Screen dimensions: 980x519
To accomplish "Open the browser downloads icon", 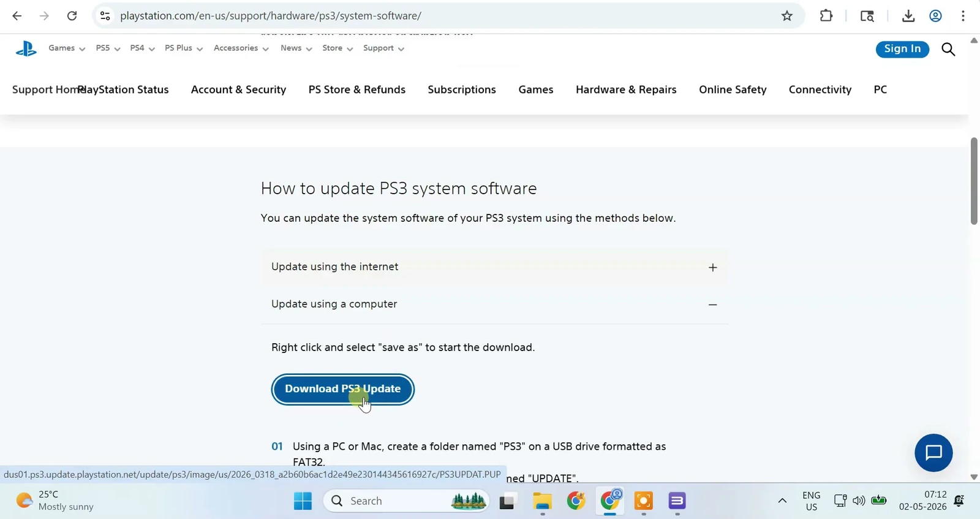I will [x=908, y=16].
